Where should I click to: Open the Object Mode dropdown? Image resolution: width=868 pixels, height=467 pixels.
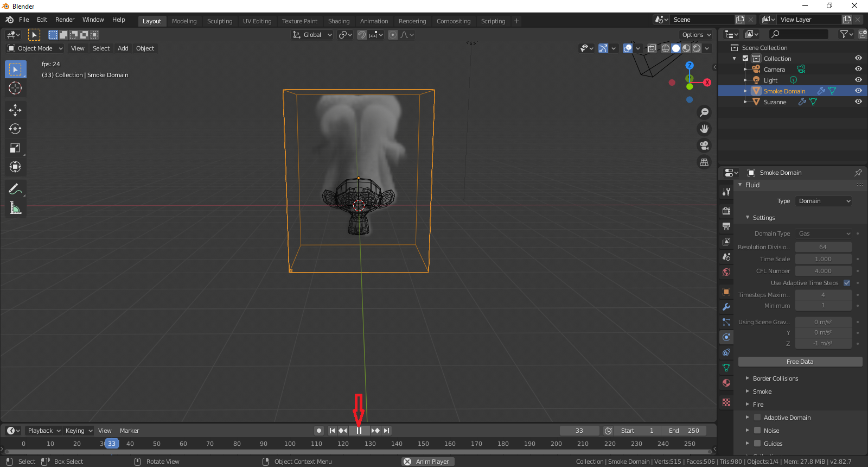35,48
